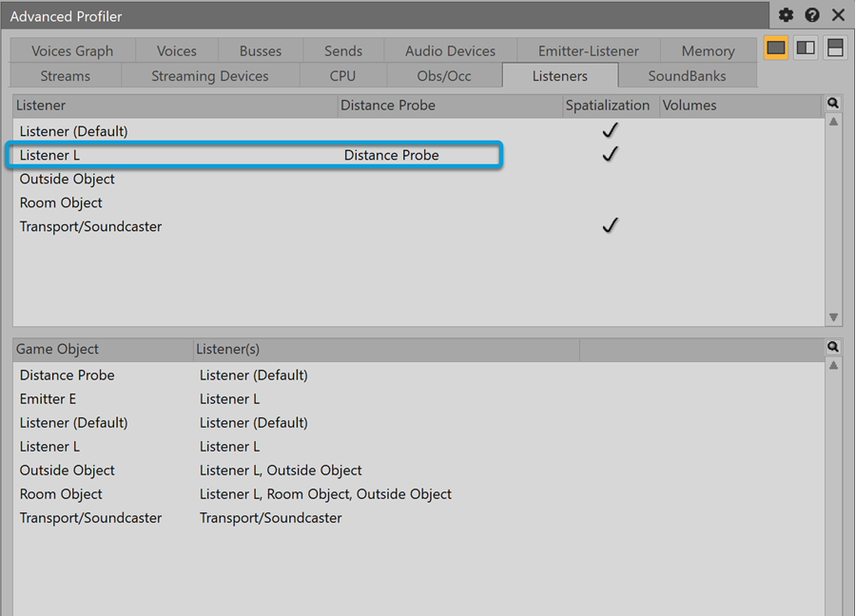Click the help question mark icon
This screenshot has width=856, height=616.
pyautogui.click(x=811, y=15)
